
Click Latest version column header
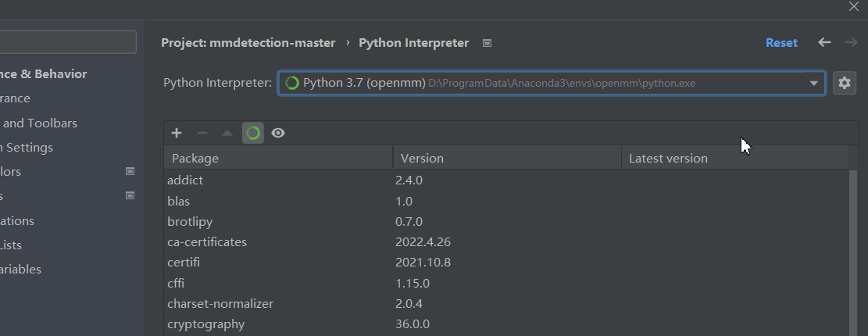pos(734,158)
